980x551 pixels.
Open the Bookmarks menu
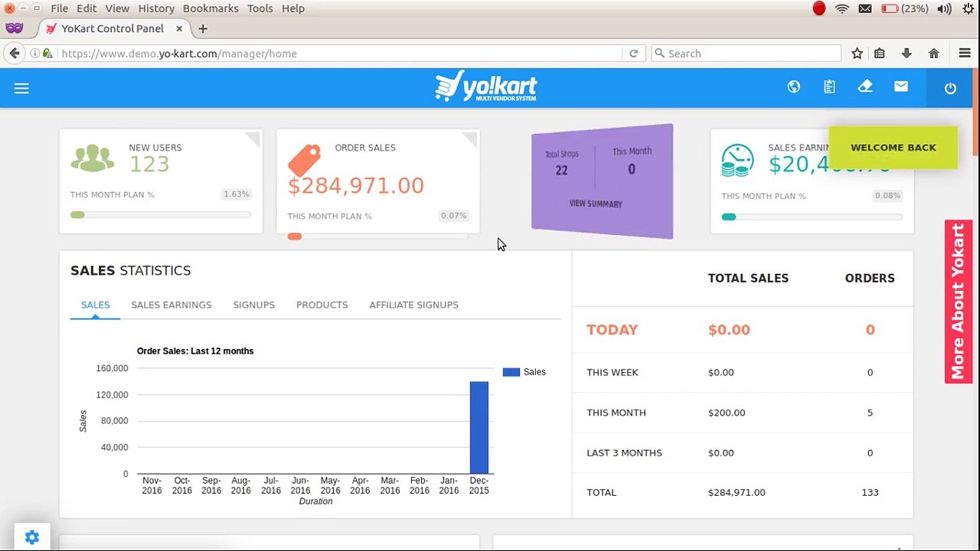pyautogui.click(x=211, y=8)
